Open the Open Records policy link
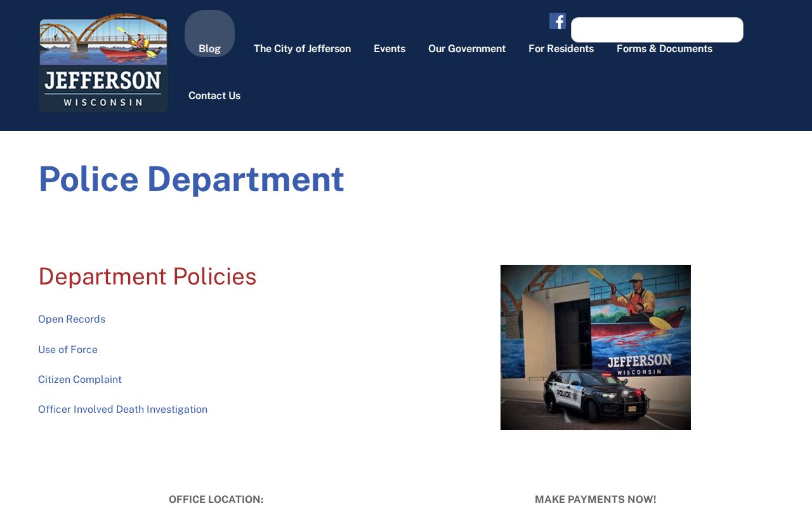Screen dimensions: 812x508 coord(72,319)
